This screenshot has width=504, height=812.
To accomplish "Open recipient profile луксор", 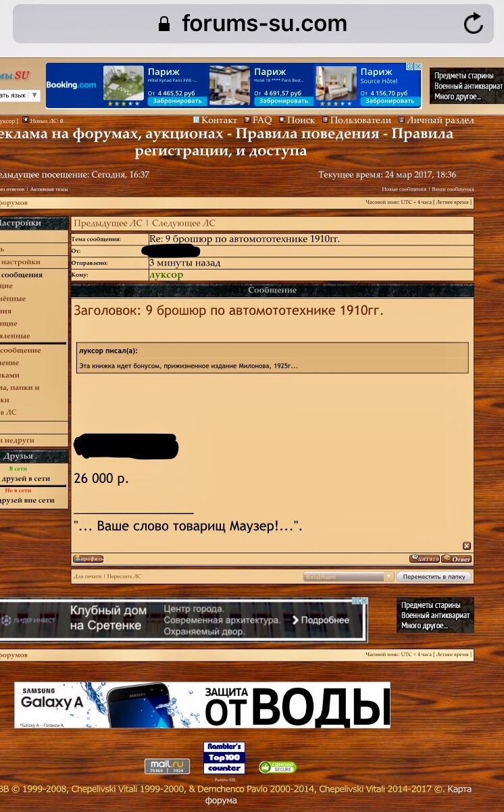I will [166, 275].
